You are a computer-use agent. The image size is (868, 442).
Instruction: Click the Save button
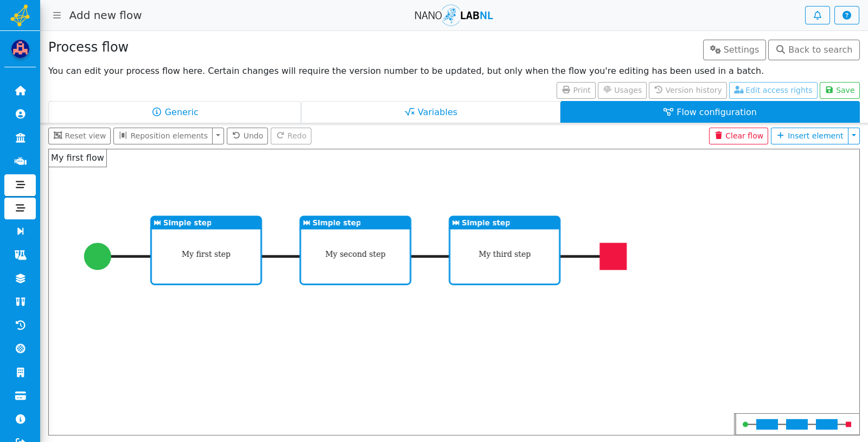pos(839,90)
